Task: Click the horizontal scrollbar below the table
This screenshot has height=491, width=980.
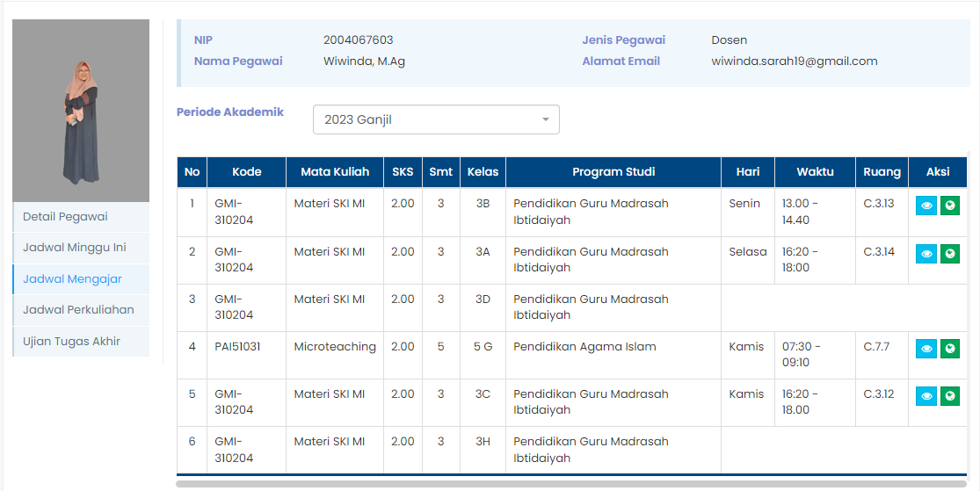Action: click(x=571, y=483)
